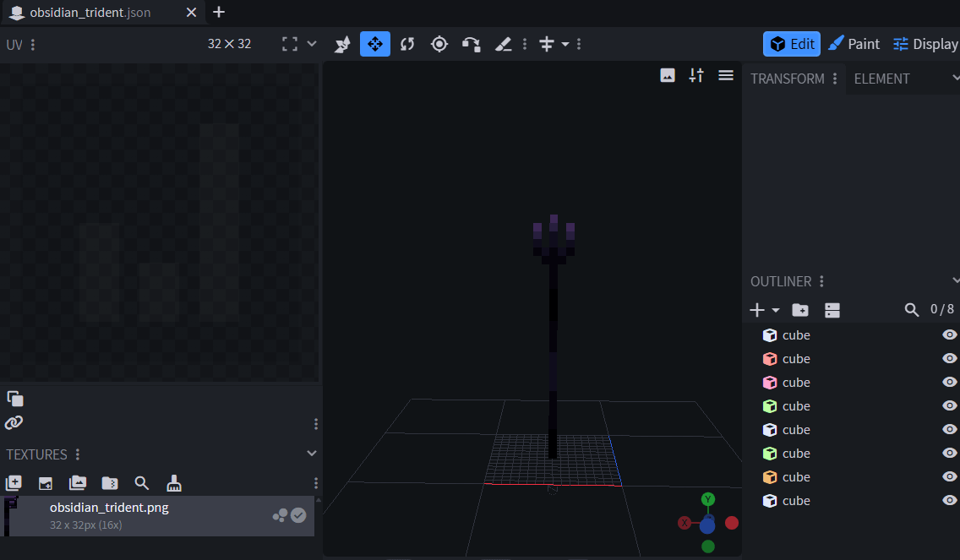Screen dimensions: 960x560
Task: Click the checkmark saved icon on texture row
Action: click(298, 516)
